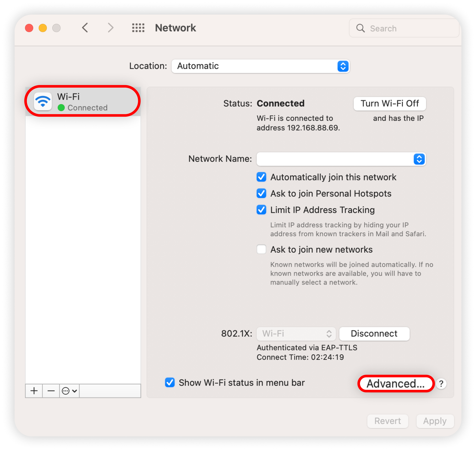Click Turn Wi-Fi Off button
The height and width of the screenshot is (451, 476).
coord(390,104)
